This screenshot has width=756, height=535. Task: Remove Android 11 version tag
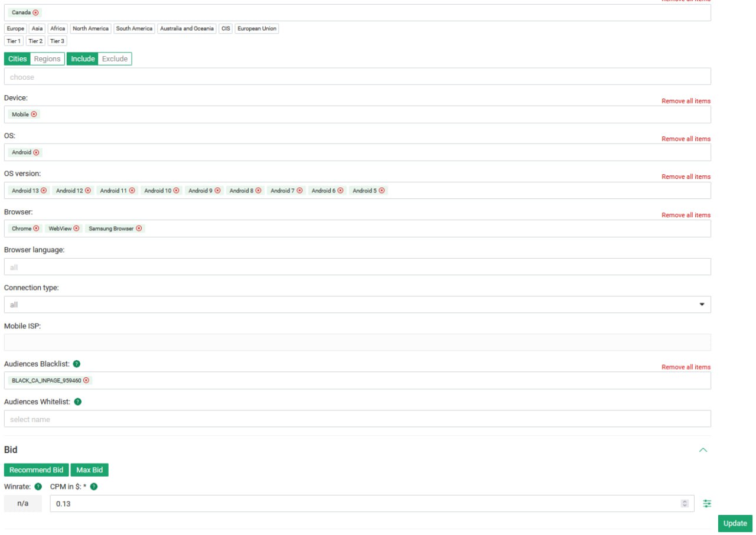pyautogui.click(x=132, y=191)
